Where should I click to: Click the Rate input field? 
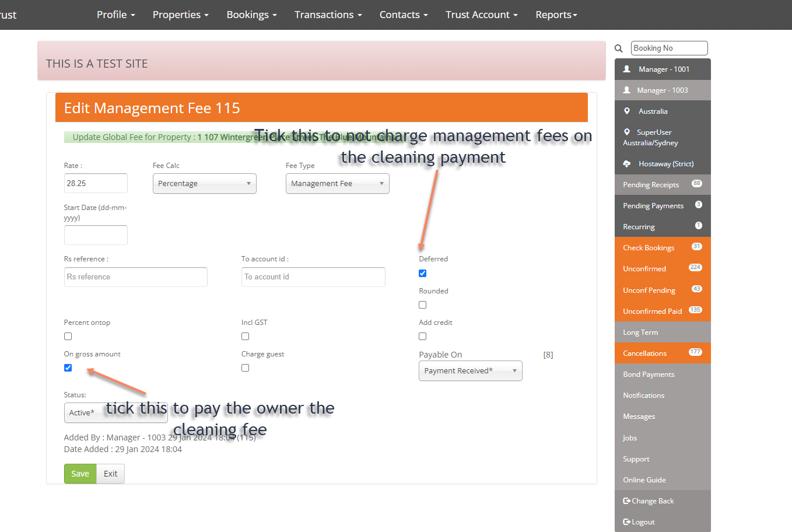96,183
